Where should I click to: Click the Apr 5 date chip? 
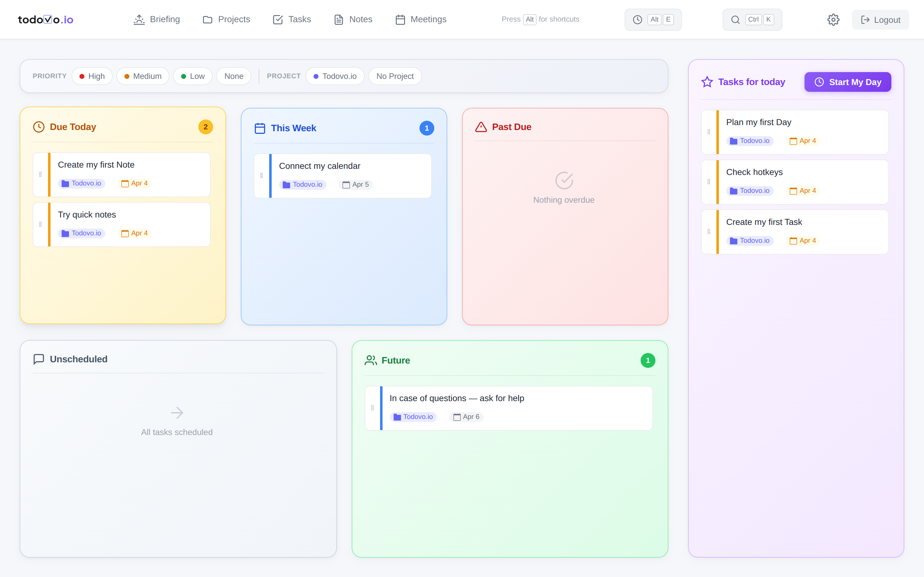click(355, 185)
